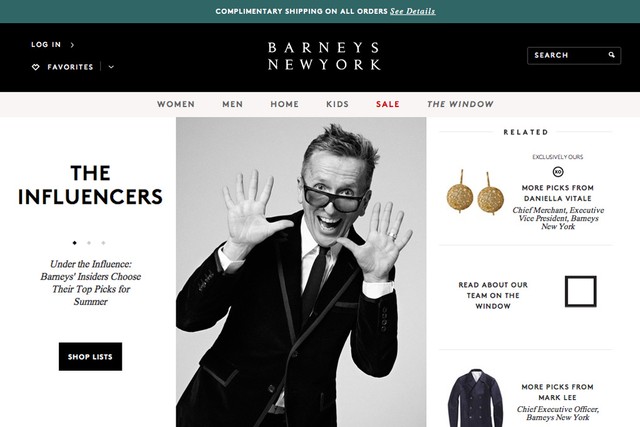
Task: Click the Log In chevron arrow
Action: tap(72, 45)
